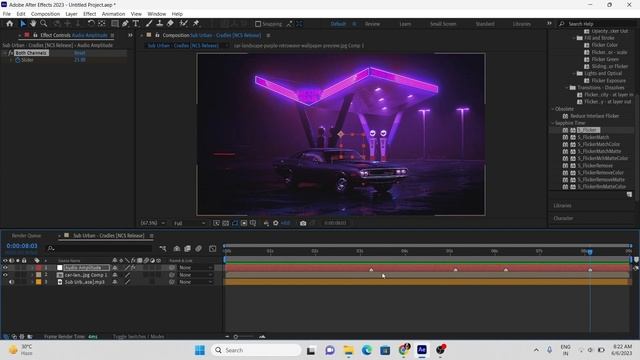The image size is (640, 360).
Task: Hide the car-lan..jpg Comp 1 layer
Action: click(5, 275)
